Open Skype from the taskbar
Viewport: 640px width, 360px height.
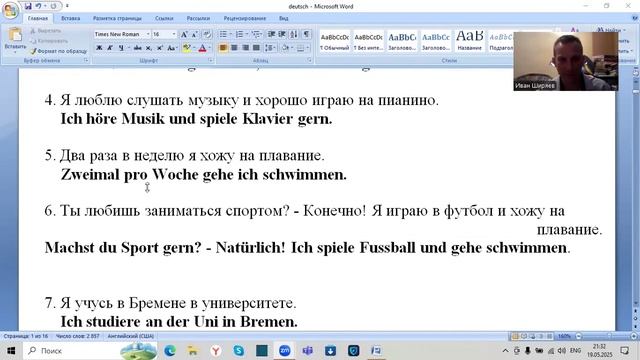[239, 351]
